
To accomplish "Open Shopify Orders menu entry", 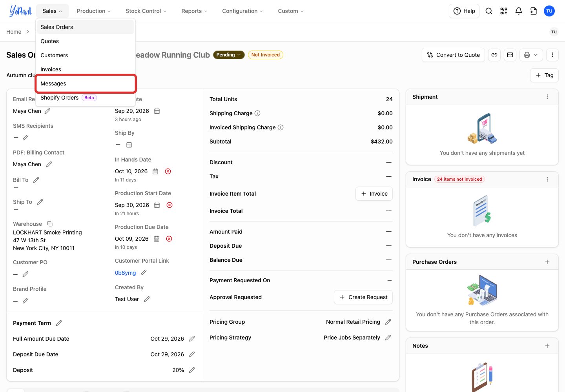I will (86, 98).
